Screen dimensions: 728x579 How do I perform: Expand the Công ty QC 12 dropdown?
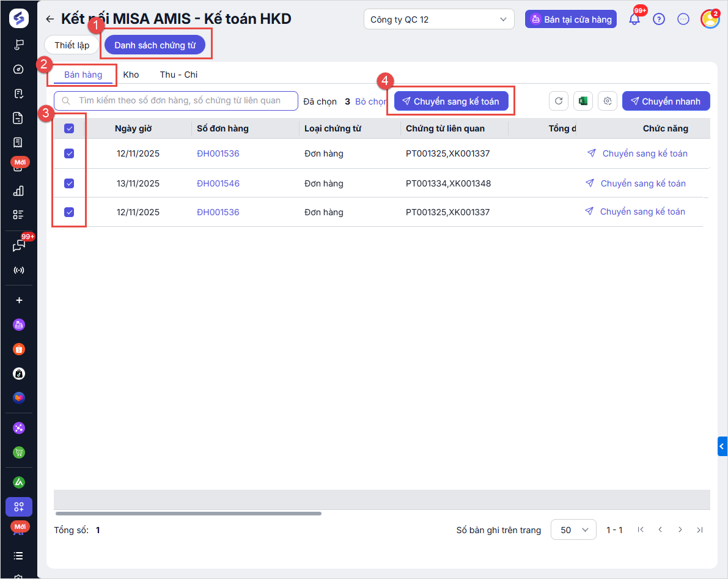438,20
